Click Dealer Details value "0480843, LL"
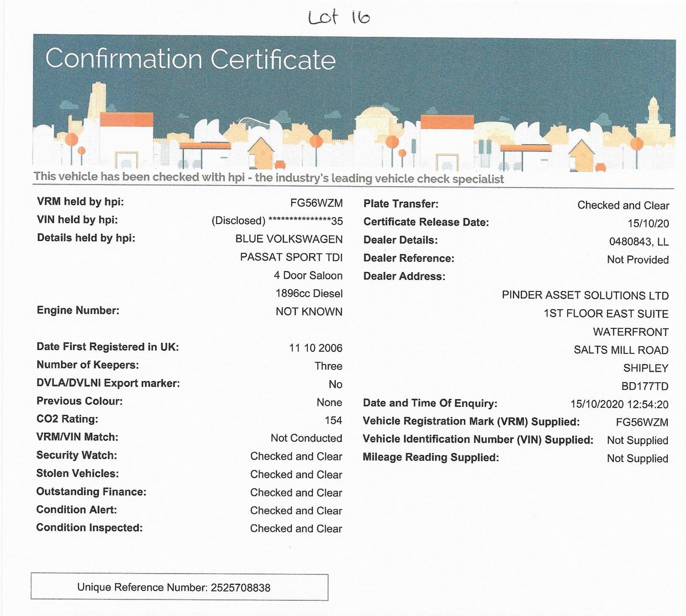The image size is (686, 616). pos(639,242)
